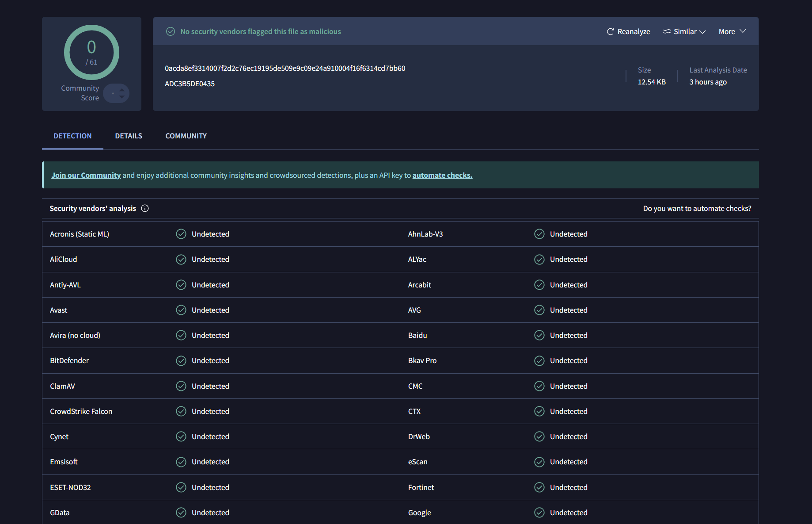
Task: Click the Reanalyze refresh icon
Action: click(610, 31)
